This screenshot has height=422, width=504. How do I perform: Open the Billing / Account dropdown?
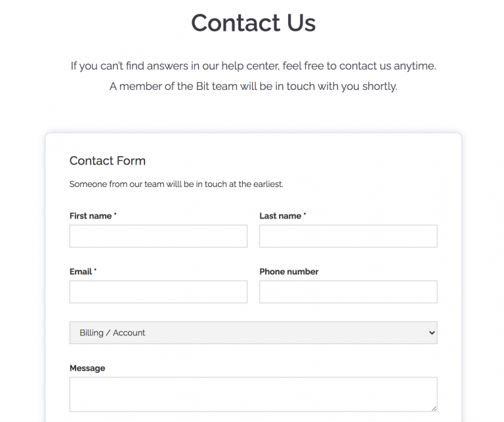[253, 333]
